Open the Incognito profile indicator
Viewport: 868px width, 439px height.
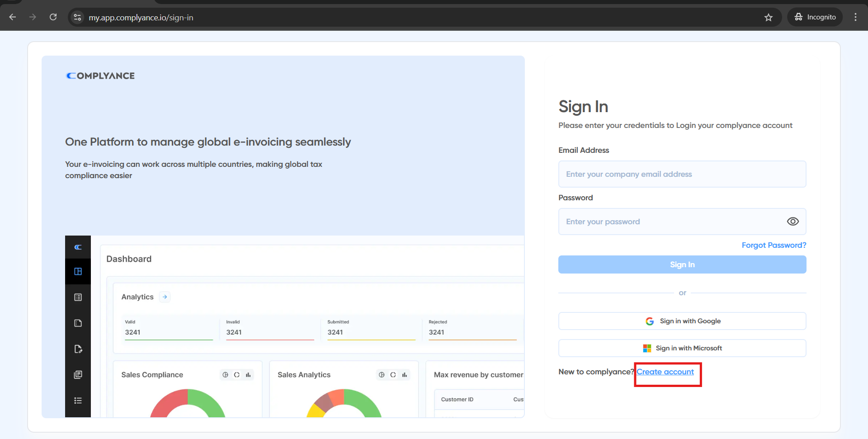816,17
